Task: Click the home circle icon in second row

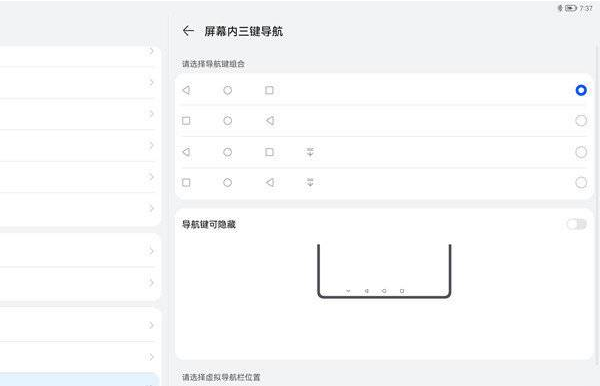Action: (228, 121)
